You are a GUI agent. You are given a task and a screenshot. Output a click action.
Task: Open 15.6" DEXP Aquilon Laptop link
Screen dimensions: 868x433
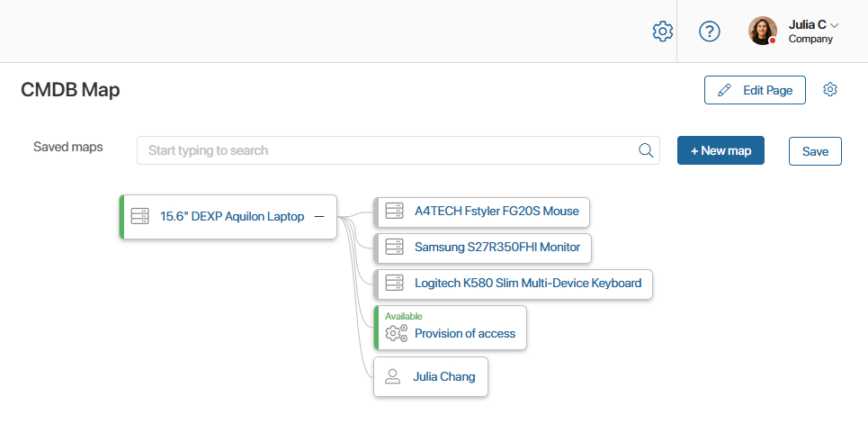pyautogui.click(x=232, y=216)
